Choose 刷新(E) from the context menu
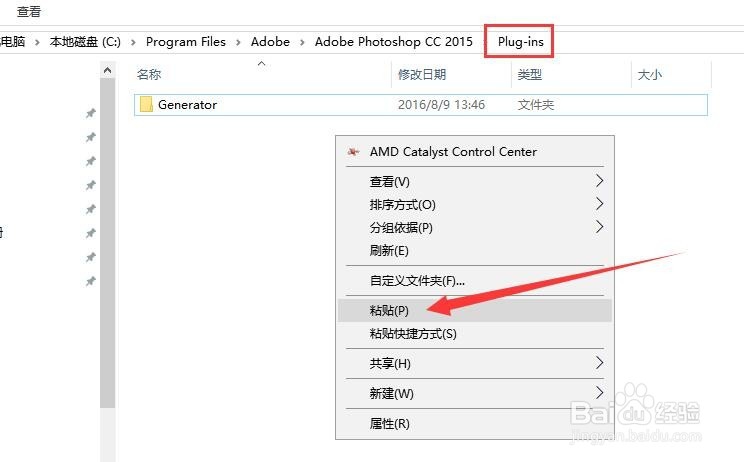 pos(474,250)
